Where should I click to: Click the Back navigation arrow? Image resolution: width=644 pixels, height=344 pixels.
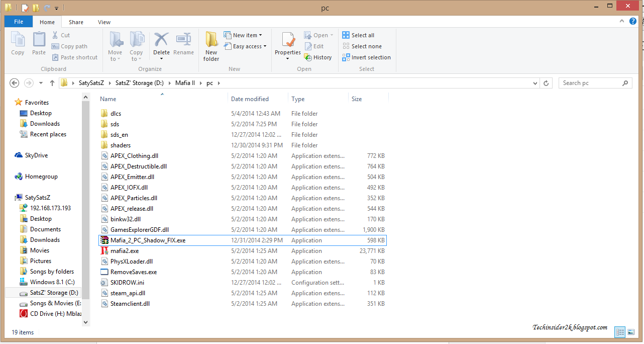click(x=15, y=83)
